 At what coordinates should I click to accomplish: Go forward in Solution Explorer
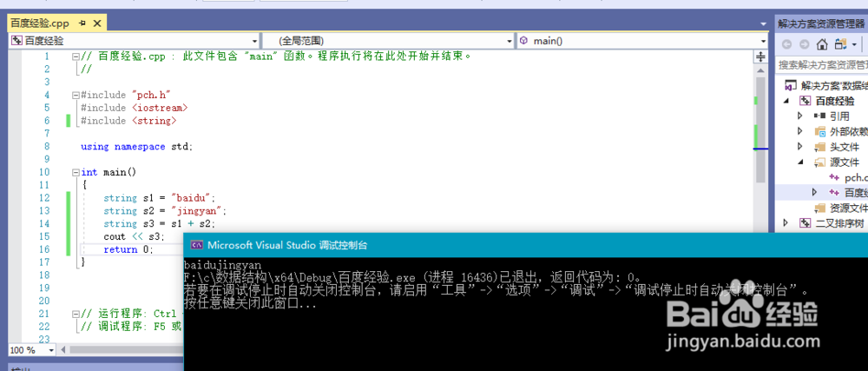coord(804,44)
